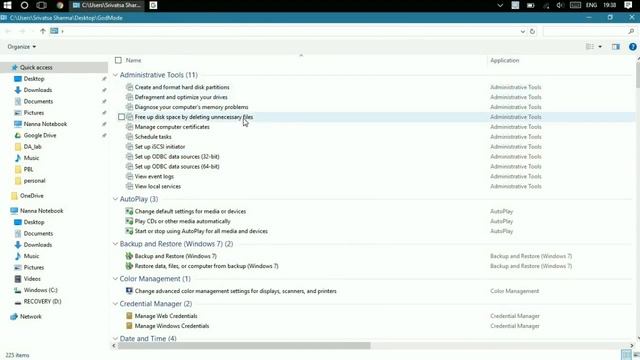Click icon beside Play CDs or other media

[129, 221]
